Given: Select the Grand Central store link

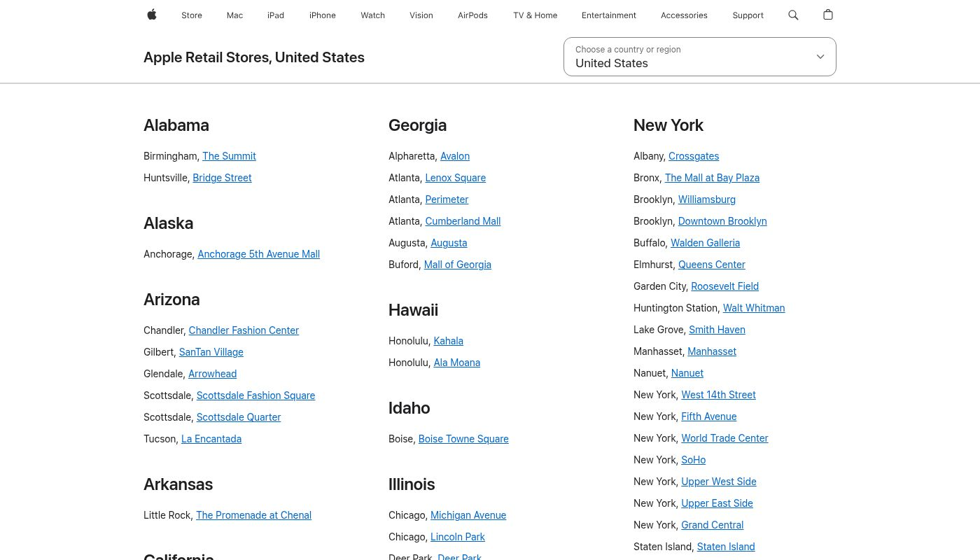Looking at the screenshot, I should [x=712, y=525].
